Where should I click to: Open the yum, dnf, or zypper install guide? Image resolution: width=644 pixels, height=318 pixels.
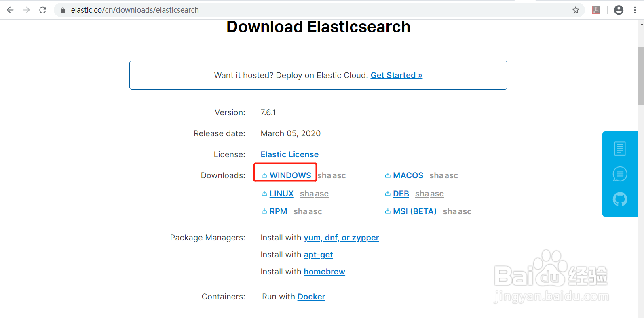coord(341,238)
